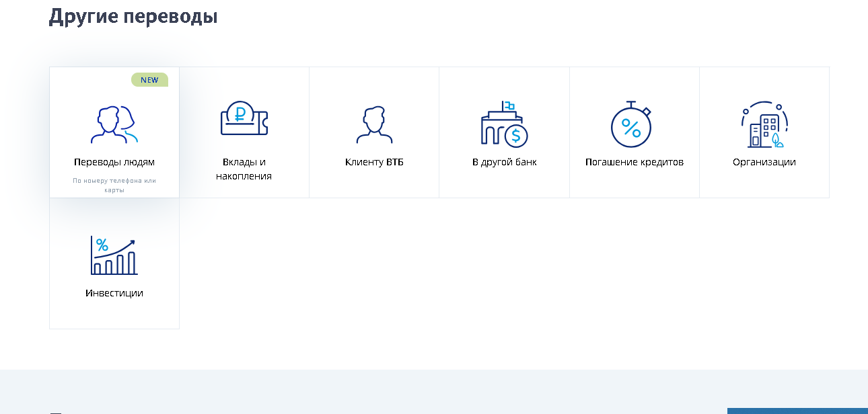Image resolution: width=868 pixels, height=414 pixels.
Task: Click the growth chart Инвестиции icon
Action: [x=114, y=255]
